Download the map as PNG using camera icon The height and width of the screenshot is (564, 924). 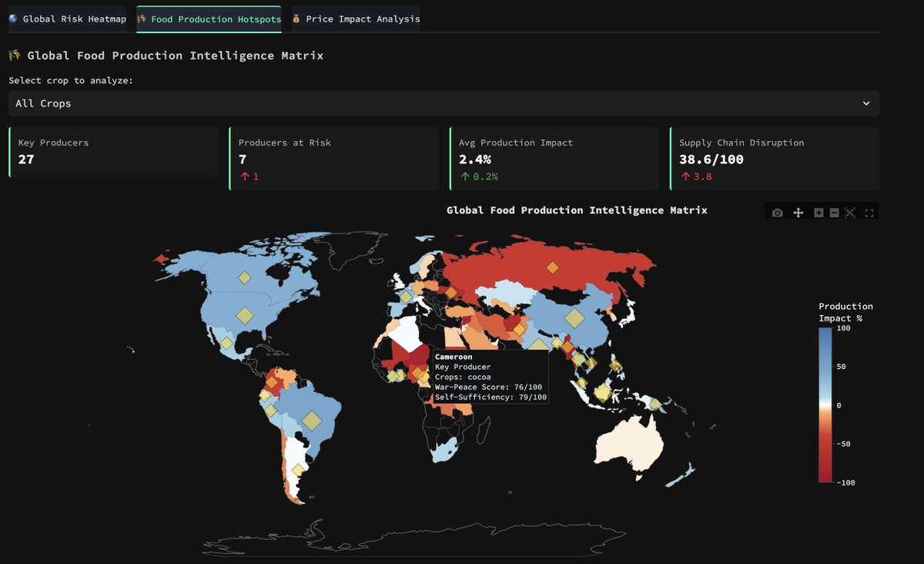[x=778, y=212]
